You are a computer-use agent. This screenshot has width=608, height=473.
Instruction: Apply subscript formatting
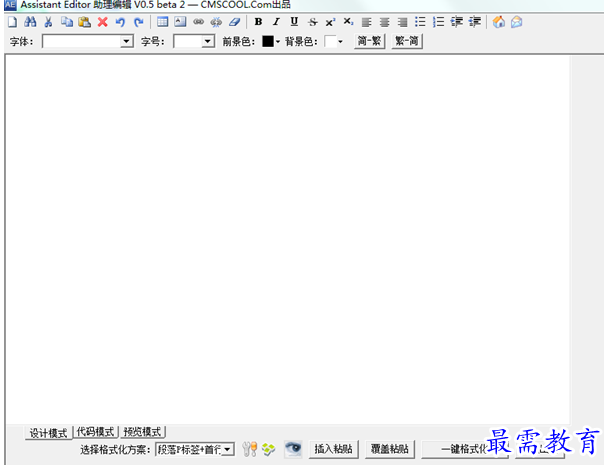click(348, 22)
